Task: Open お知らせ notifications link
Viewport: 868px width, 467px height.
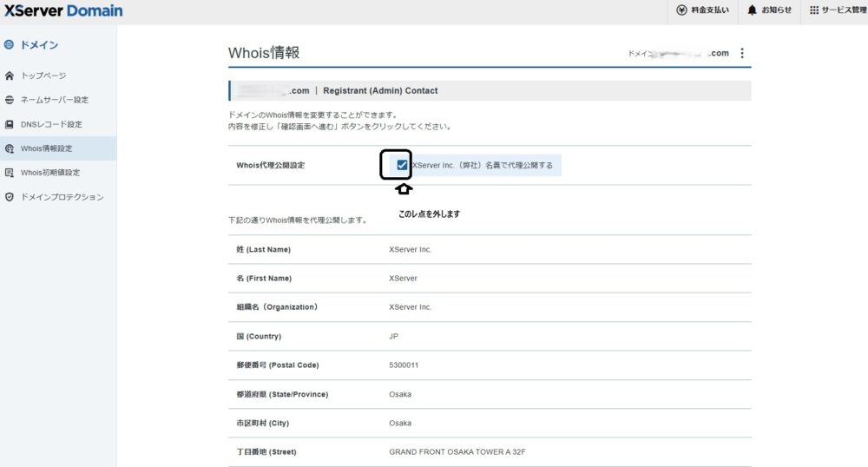Action: point(776,10)
